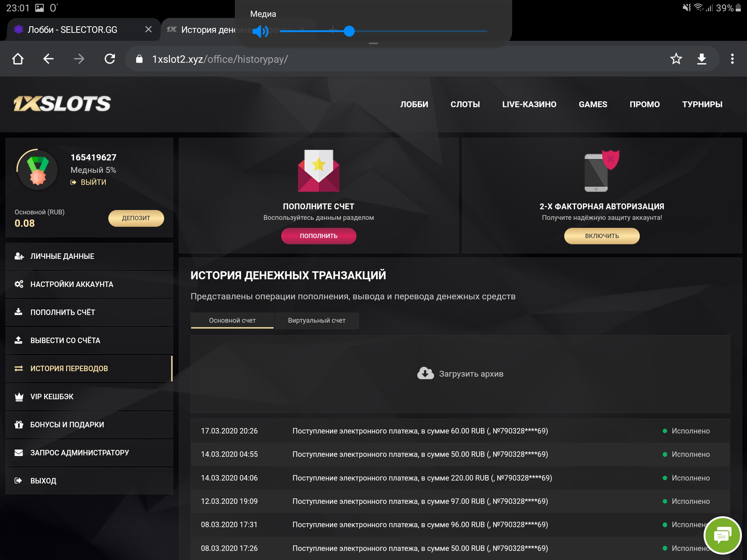Open СЛОТЫ in top navigation
This screenshot has width=747, height=560.
[x=465, y=104]
